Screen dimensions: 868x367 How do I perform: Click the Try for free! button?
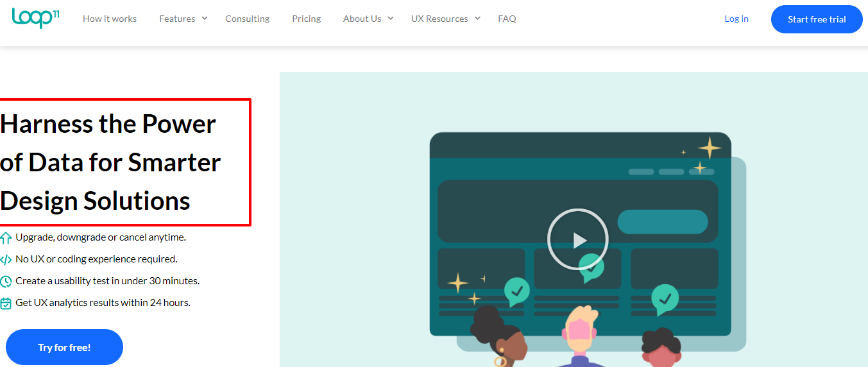64,347
